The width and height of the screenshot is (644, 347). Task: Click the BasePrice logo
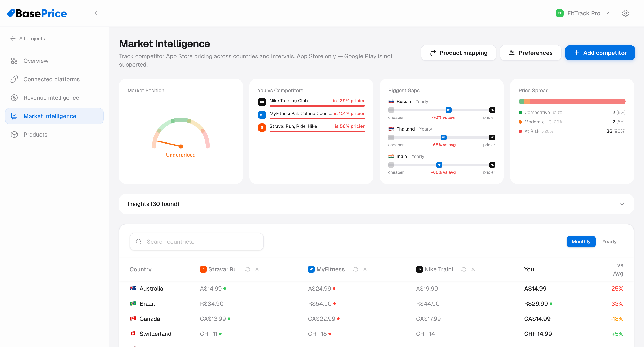[x=37, y=13]
